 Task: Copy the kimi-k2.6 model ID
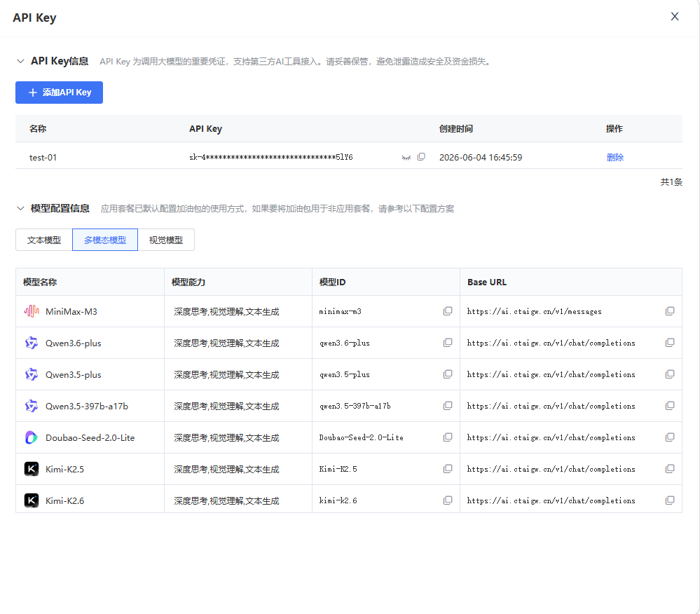point(448,500)
